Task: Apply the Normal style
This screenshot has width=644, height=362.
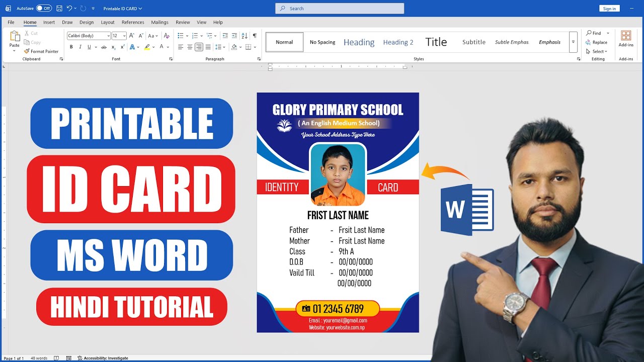Action: pyautogui.click(x=284, y=42)
